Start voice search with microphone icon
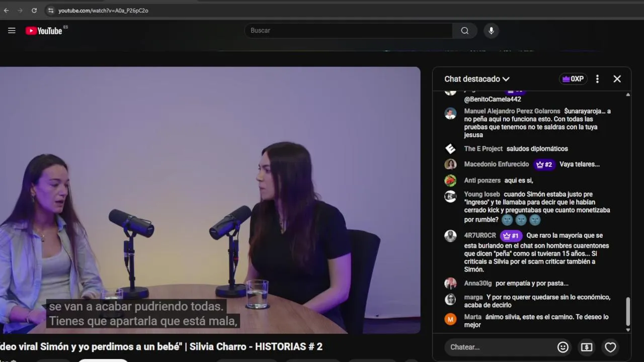Viewport: 644px width, 362px height. 491,31
